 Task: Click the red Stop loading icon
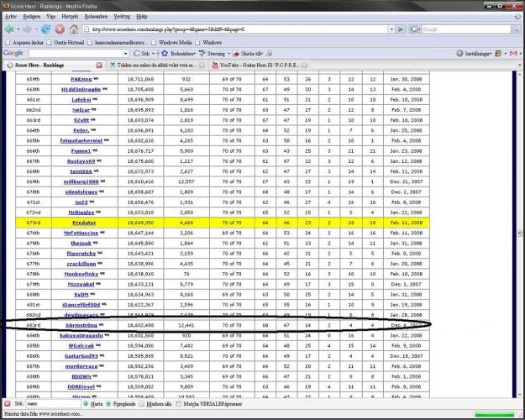60,29
